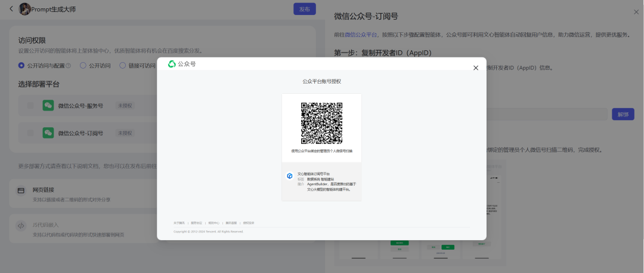Screen dimensions: 644x273
Task: Click the back arrow beside Prompt生成大师
Action: [11, 8]
